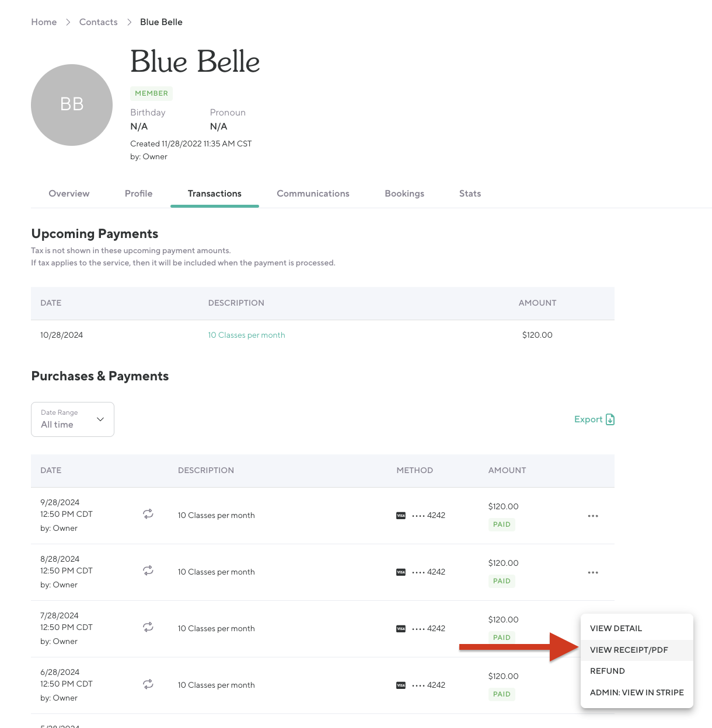Image resolution: width=712 pixels, height=728 pixels.
Task: Click Admin: View in Stripe option
Action: point(637,692)
